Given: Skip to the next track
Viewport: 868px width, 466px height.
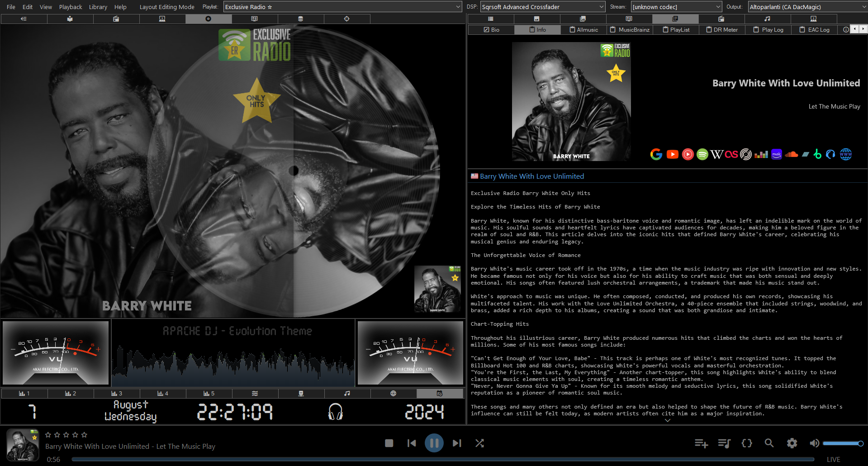Looking at the screenshot, I should click(457, 443).
